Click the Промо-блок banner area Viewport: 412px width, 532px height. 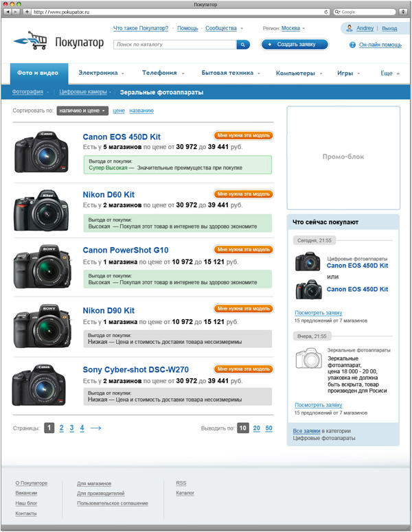[343, 158]
